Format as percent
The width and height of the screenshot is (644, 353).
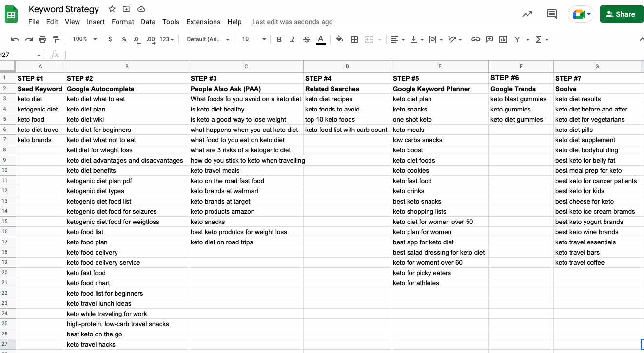coord(124,39)
